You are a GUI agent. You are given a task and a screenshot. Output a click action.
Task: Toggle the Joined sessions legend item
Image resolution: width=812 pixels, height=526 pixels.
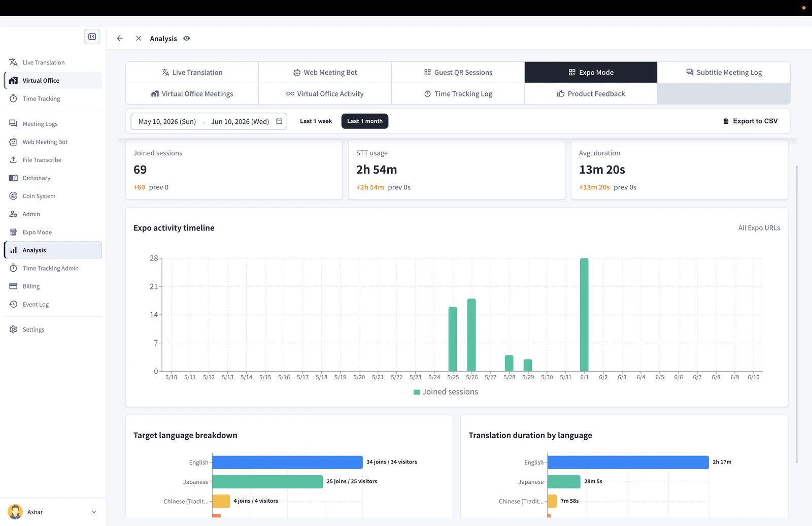[x=446, y=392]
